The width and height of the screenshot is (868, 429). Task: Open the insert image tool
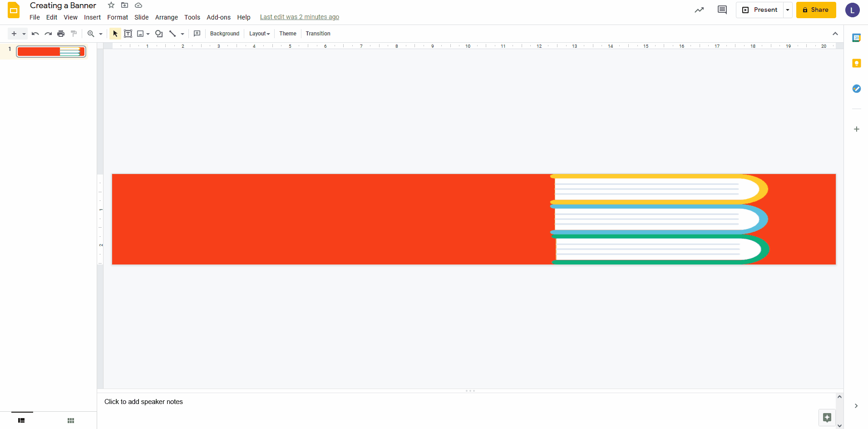[x=140, y=33]
